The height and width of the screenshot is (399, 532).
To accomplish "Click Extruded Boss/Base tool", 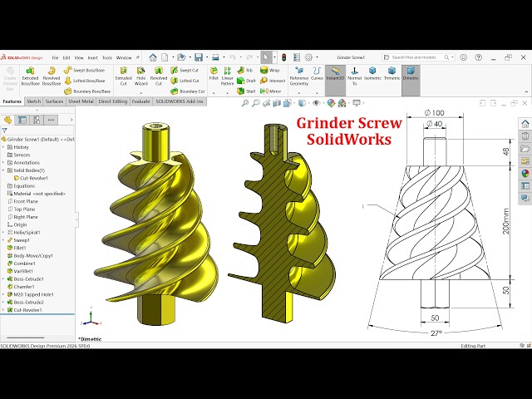I will [x=30, y=76].
